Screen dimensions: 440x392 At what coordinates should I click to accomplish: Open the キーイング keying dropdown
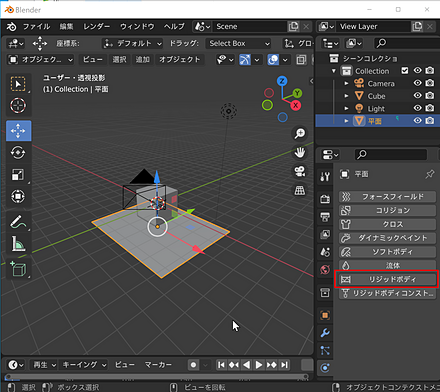84,365
